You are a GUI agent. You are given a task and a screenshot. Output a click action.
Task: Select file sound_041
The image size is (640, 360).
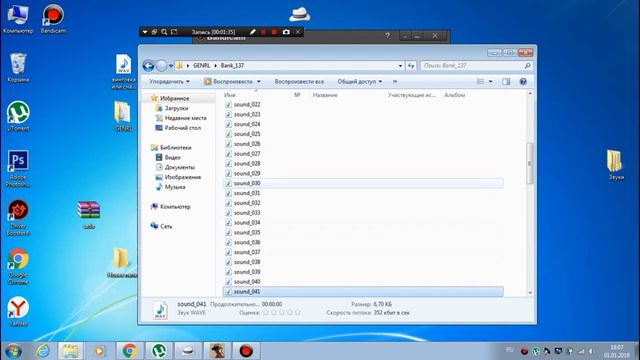363,291
